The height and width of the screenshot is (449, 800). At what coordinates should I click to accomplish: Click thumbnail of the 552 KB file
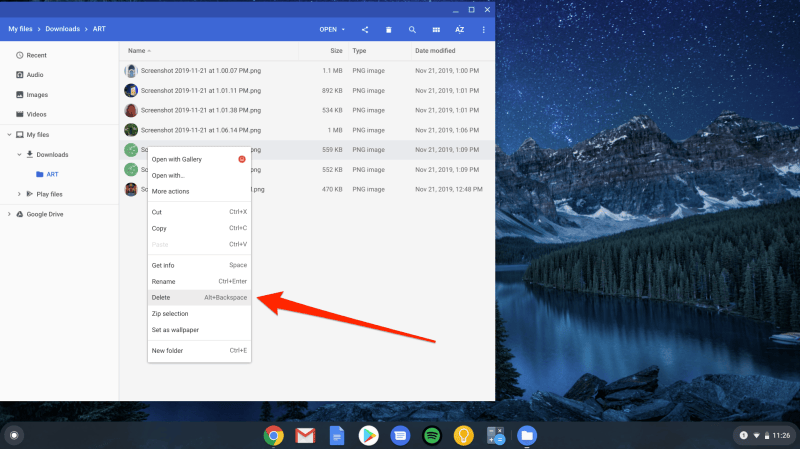tap(131, 169)
